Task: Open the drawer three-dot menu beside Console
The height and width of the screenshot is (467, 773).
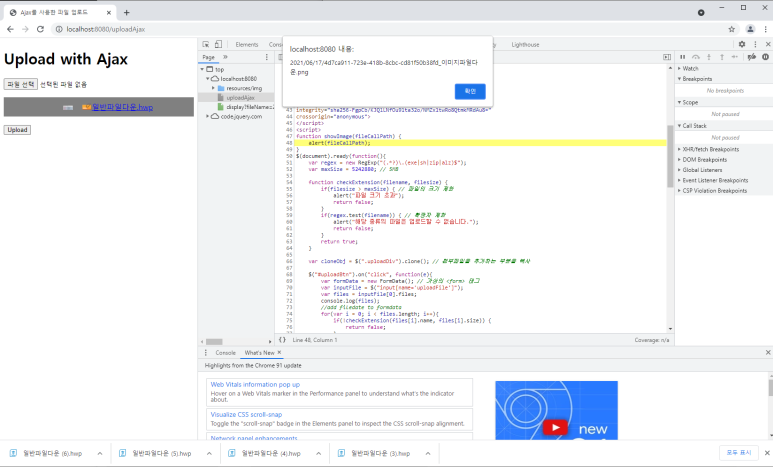Action: pyautogui.click(x=206, y=353)
